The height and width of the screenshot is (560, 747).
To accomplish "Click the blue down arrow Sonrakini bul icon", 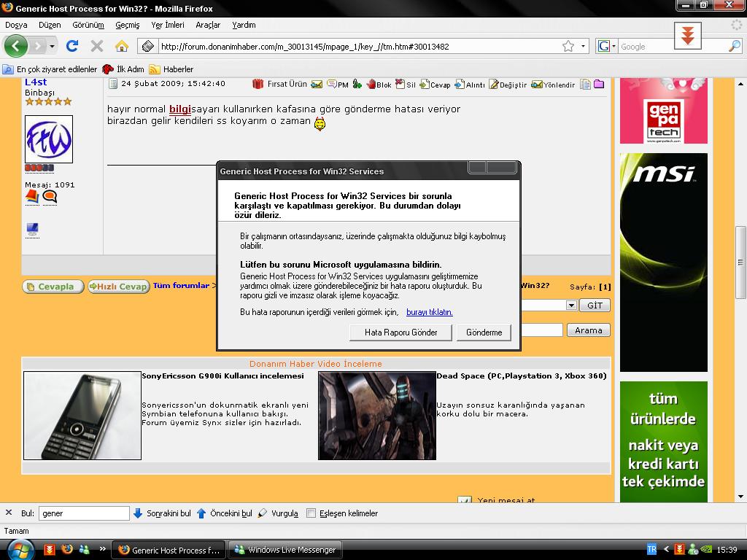I will pos(138,513).
